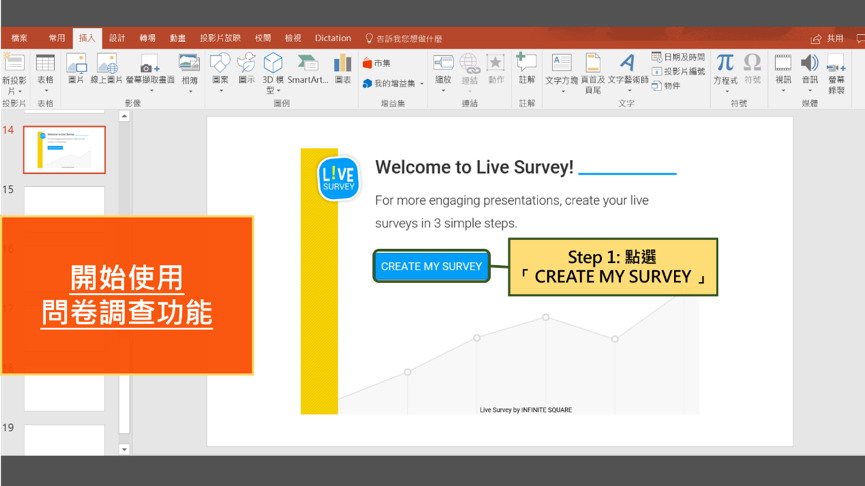The height and width of the screenshot is (486, 865).
Task: Switch to the 檢視 View tab
Action: tap(293, 38)
